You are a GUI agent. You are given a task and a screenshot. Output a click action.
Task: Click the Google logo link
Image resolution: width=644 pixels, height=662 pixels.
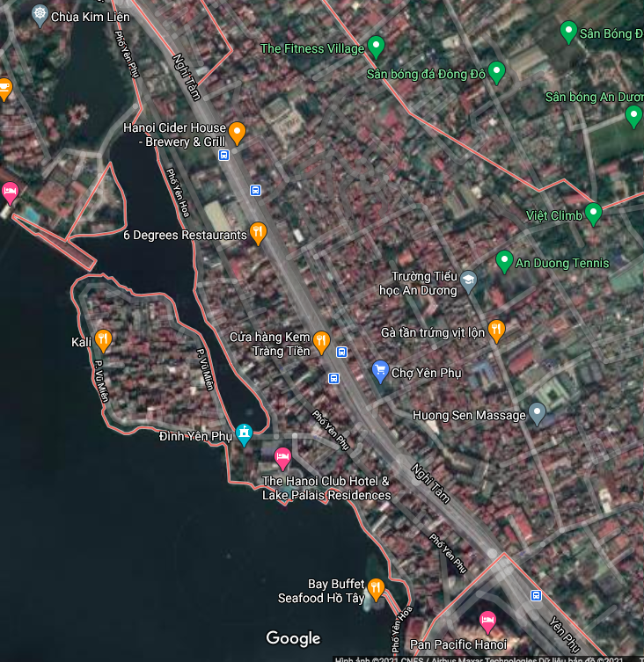pos(293,638)
